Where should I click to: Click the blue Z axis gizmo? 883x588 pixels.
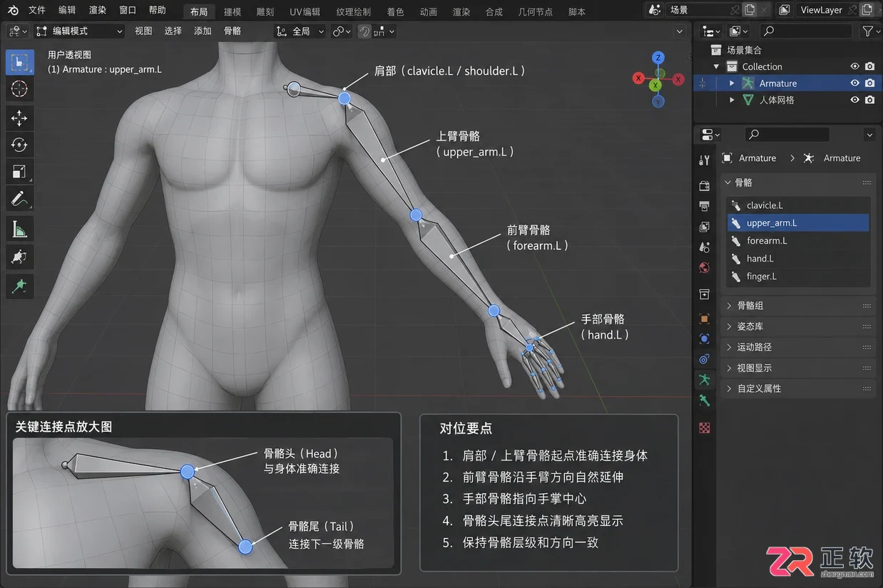coord(658,57)
